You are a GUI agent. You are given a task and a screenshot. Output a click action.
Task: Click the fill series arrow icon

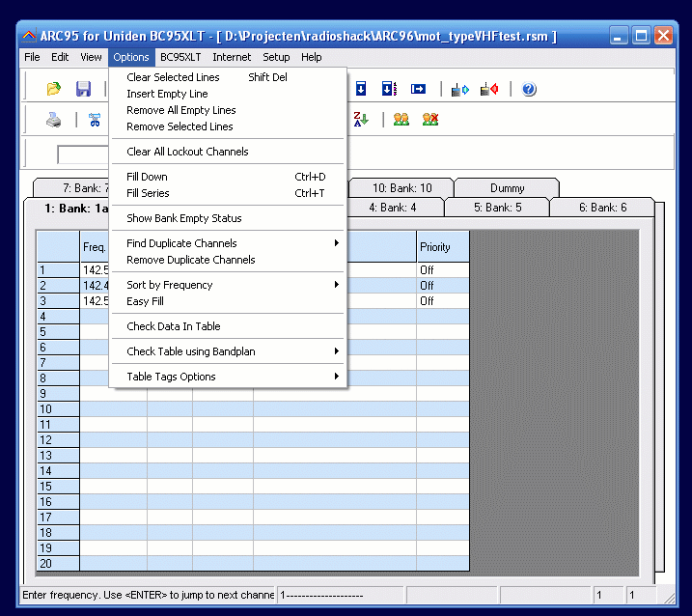tap(389, 89)
